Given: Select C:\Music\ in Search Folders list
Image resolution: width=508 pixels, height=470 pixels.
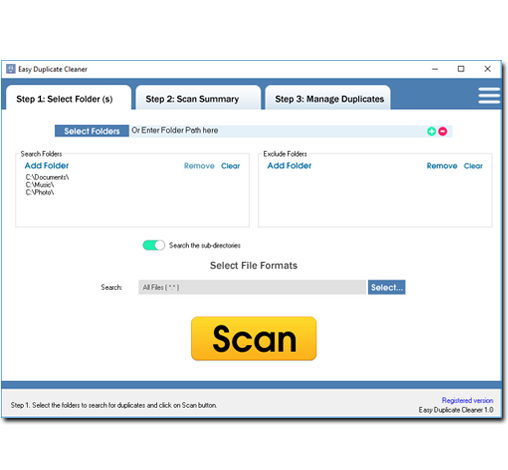Looking at the screenshot, I should (x=40, y=185).
